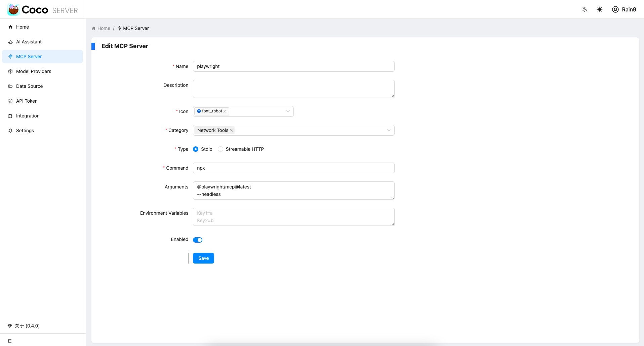Remove the Network Tools category tag
Viewport: 644px width, 346px height.
(231, 130)
